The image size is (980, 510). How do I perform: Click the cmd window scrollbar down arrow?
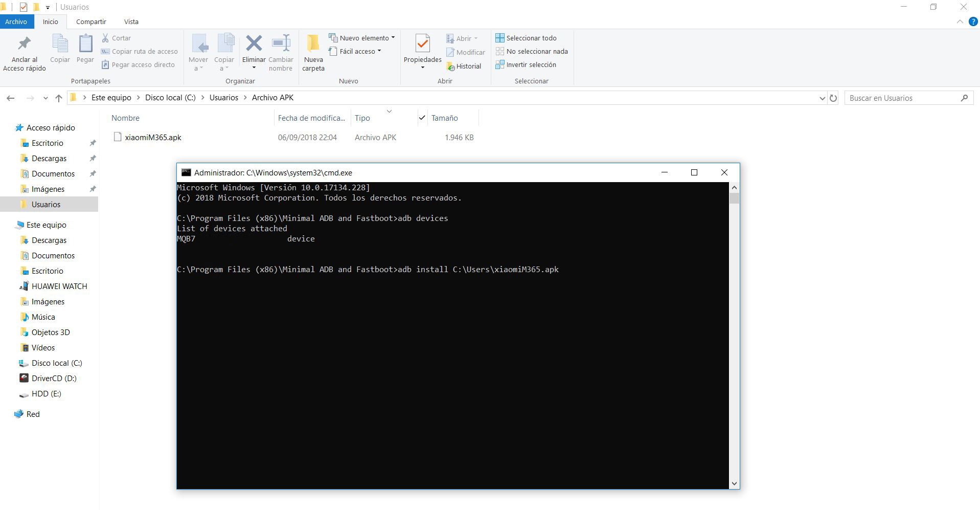[x=734, y=483]
